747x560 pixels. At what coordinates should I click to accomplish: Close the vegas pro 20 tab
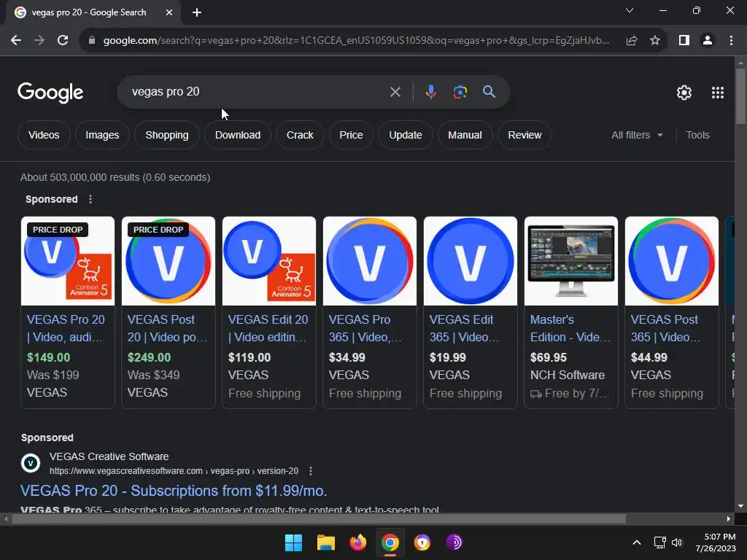click(x=169, y=12)
